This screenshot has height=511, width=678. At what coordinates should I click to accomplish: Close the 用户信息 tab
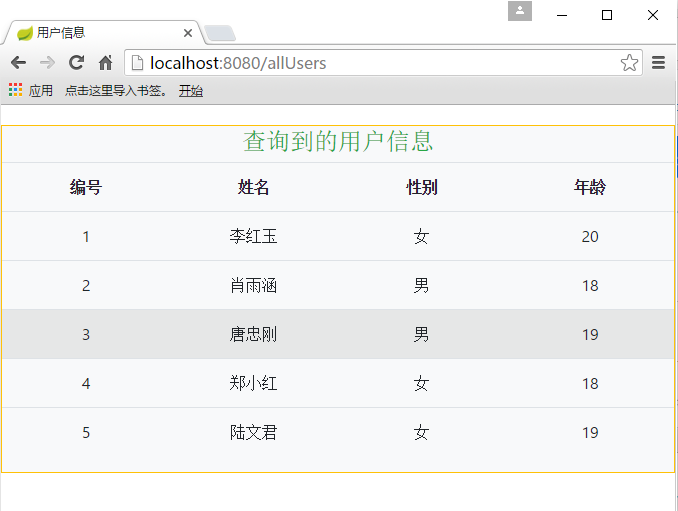click(x=188, y=33)
